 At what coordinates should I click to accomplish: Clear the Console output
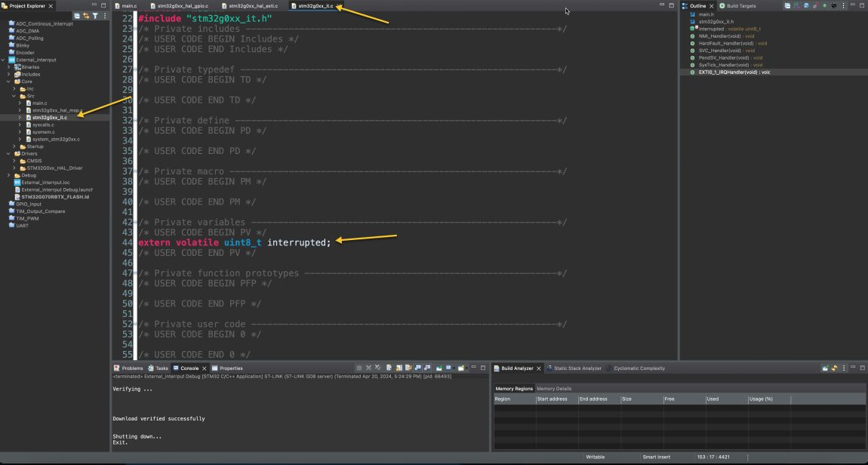point(389,368)
